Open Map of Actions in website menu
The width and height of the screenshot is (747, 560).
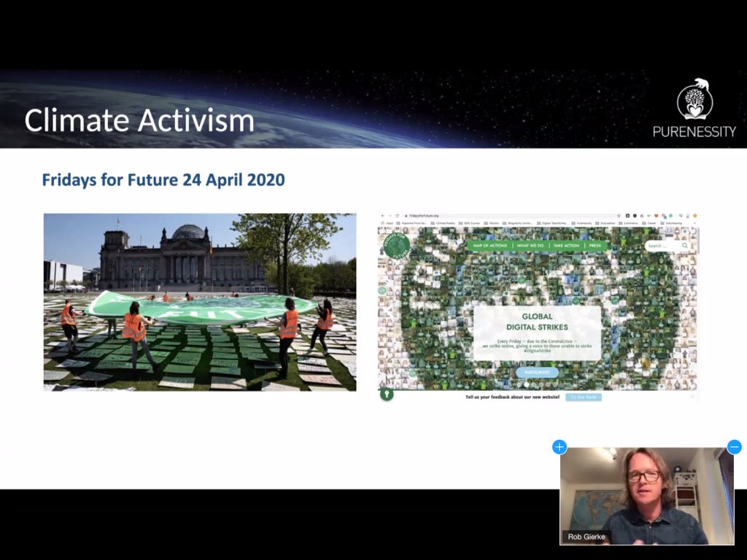point(489,245)
